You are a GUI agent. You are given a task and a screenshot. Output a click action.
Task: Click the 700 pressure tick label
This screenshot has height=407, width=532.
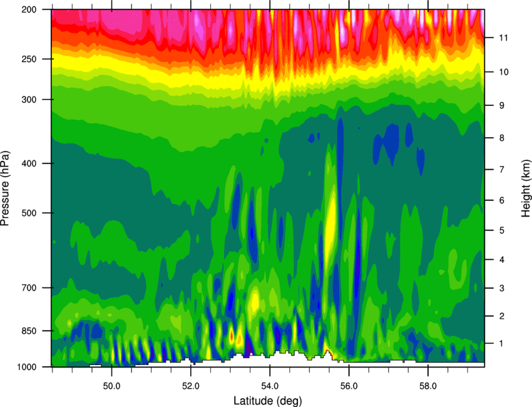pos(29,287)
